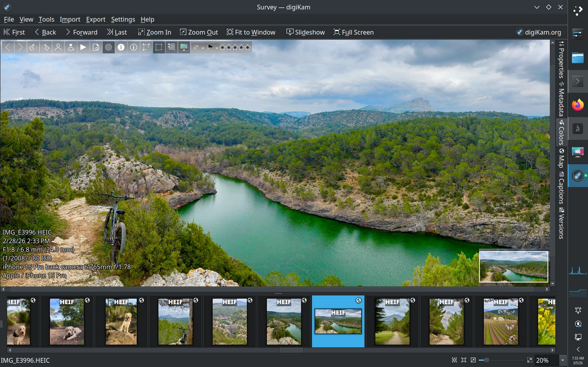Visit the digiKam.org link
This screenshot has height=367, width=588.
[x=539, y=32]
